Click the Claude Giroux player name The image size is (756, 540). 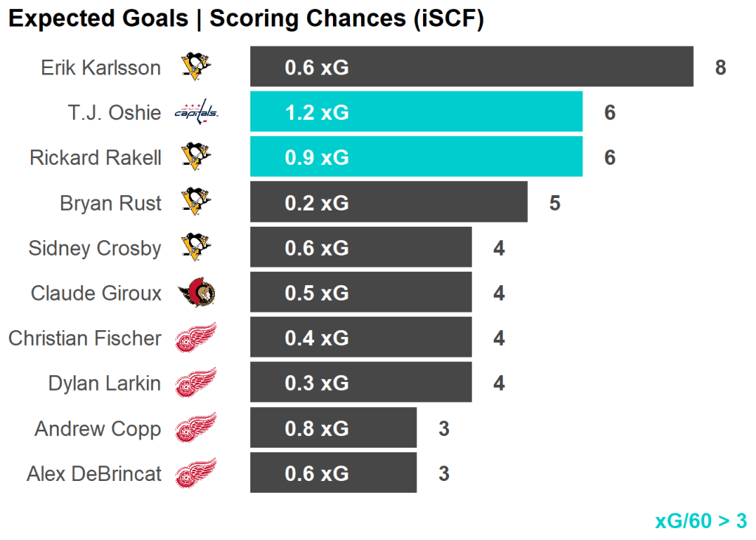96,293
